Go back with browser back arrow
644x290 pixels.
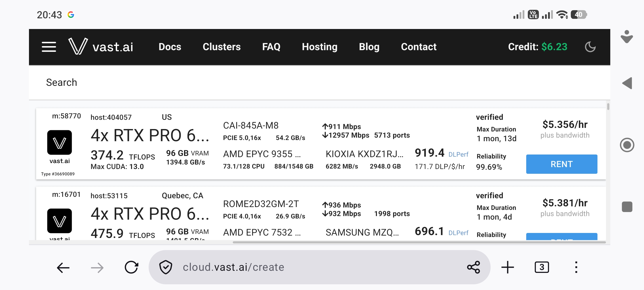tap(63, 267)
